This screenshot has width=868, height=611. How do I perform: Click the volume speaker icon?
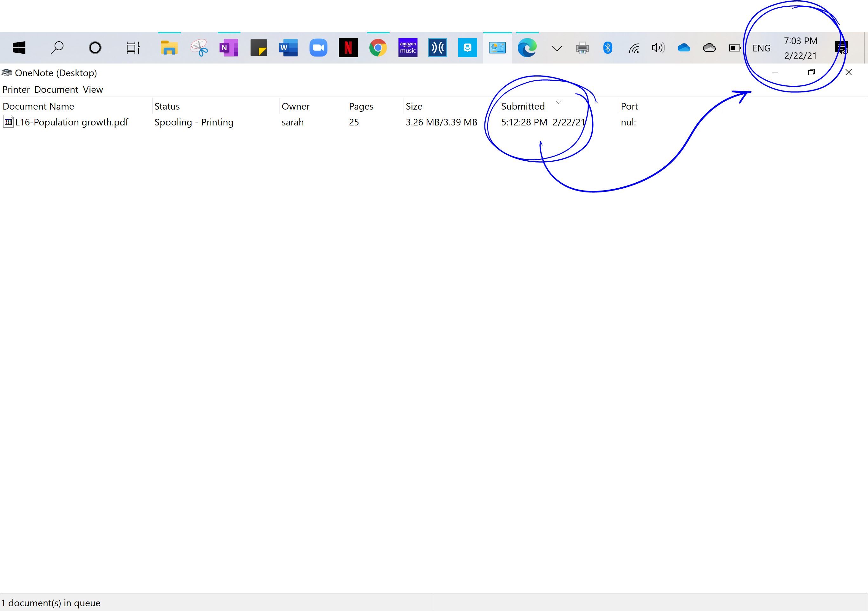(x=658, y=48)
